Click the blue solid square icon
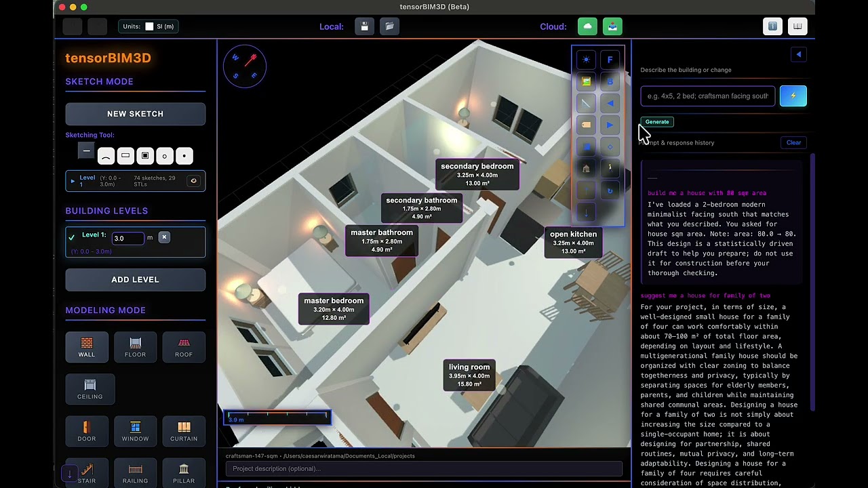 [587, 146]
